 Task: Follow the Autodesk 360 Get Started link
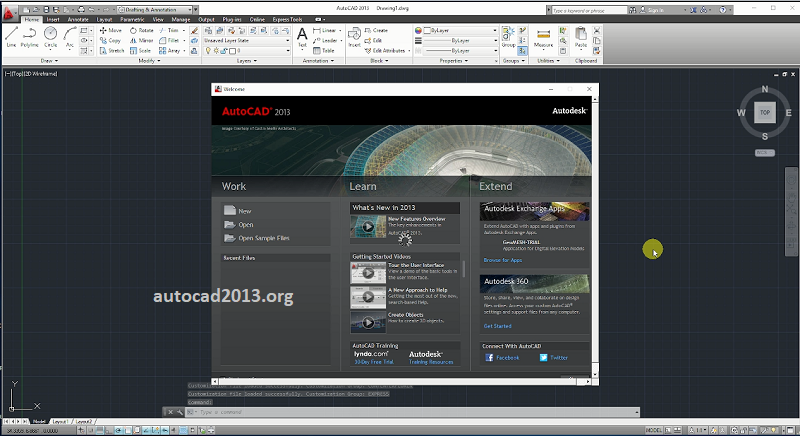497,326
